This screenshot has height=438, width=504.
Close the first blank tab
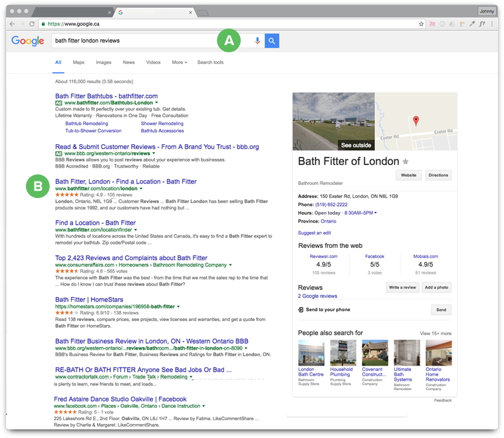coord(109,12)
